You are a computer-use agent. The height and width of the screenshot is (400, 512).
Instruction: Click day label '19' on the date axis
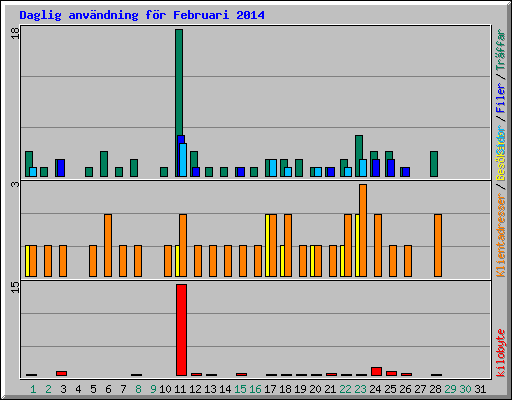(x=300, y=389)
